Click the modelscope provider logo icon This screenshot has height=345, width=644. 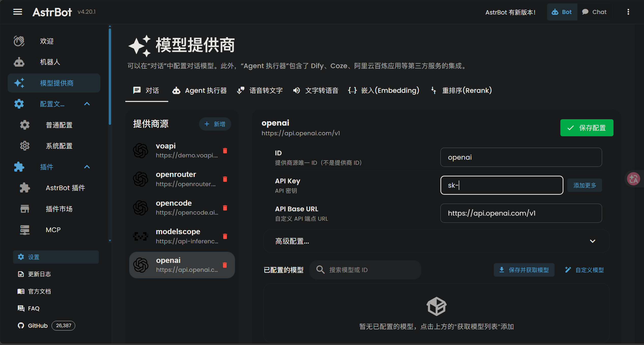click(x=141, y=236)
